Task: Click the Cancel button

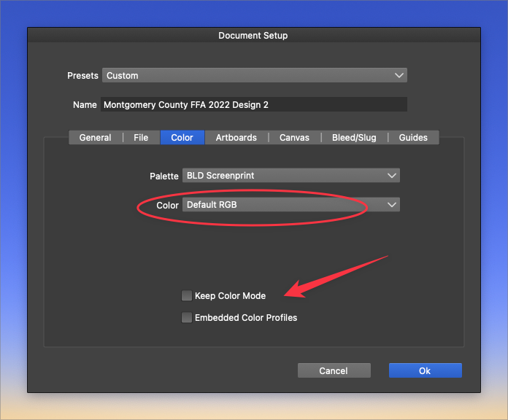Action: (334, 370)
